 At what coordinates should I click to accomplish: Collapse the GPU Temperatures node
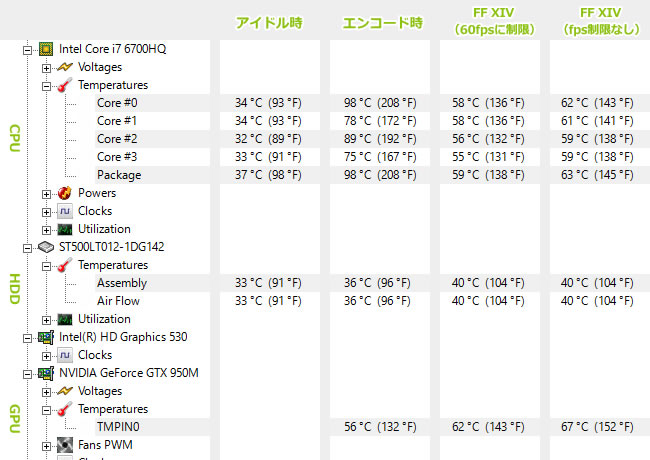click(x=46, y=410)
